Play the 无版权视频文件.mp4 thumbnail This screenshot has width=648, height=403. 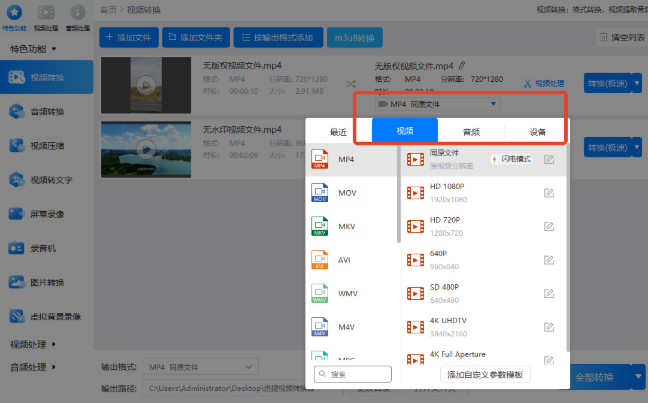[x=146, y=85]
